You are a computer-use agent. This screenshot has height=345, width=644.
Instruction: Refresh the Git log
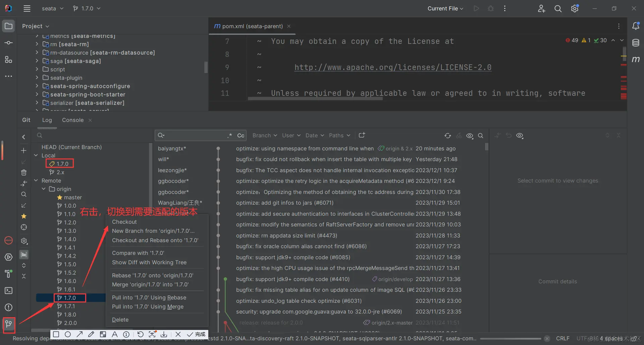[x=448, y=136]
